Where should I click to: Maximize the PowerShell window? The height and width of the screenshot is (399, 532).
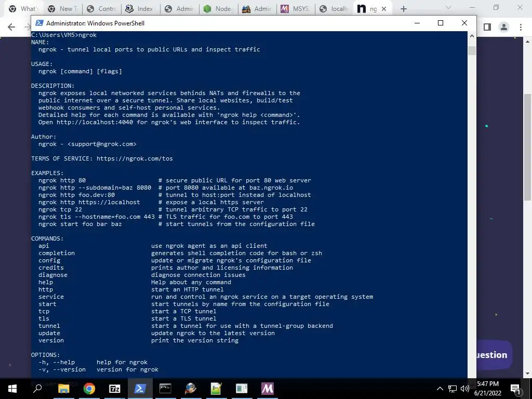point(441,23)
